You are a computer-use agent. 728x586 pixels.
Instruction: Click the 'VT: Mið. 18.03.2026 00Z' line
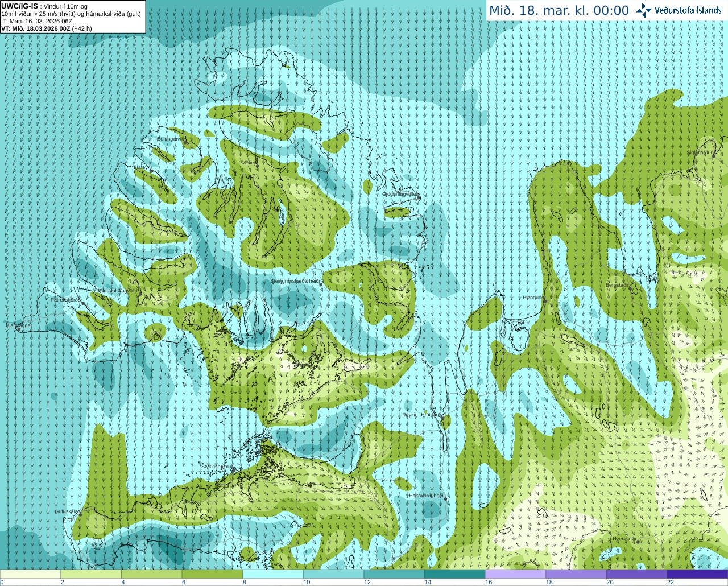[35, 28]
